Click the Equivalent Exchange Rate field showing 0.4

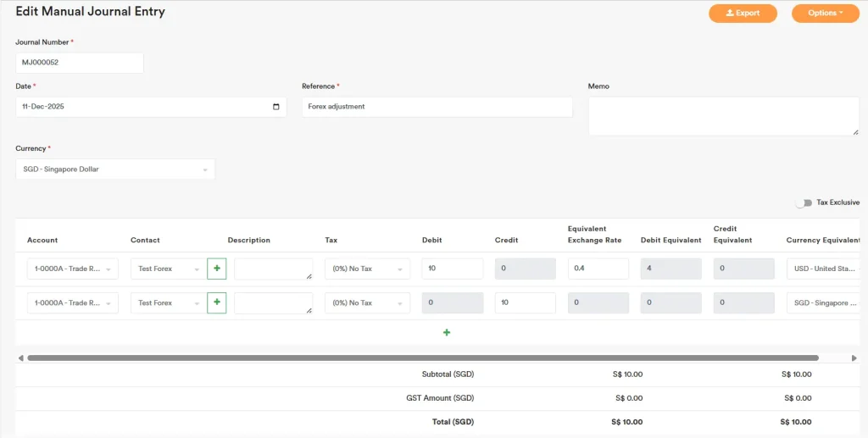click(x=598, y=269)
